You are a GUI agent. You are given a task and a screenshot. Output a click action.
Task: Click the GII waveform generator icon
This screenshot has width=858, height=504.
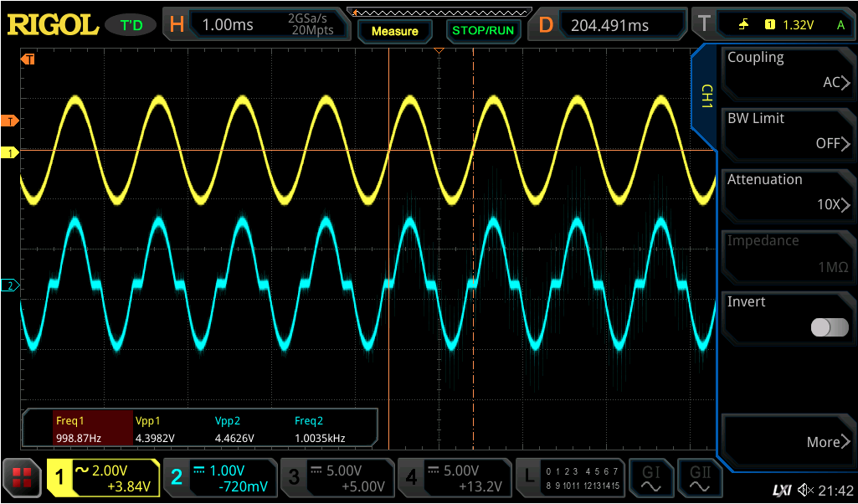(700, 478)
